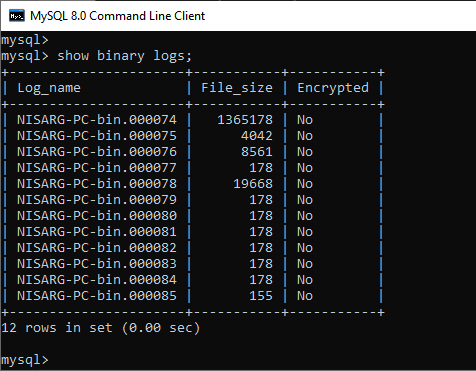Click the MySQL 8.0 Command Line Client title
Image resolution: width=476 pixels, height=371 pixels.
[117, 16]
